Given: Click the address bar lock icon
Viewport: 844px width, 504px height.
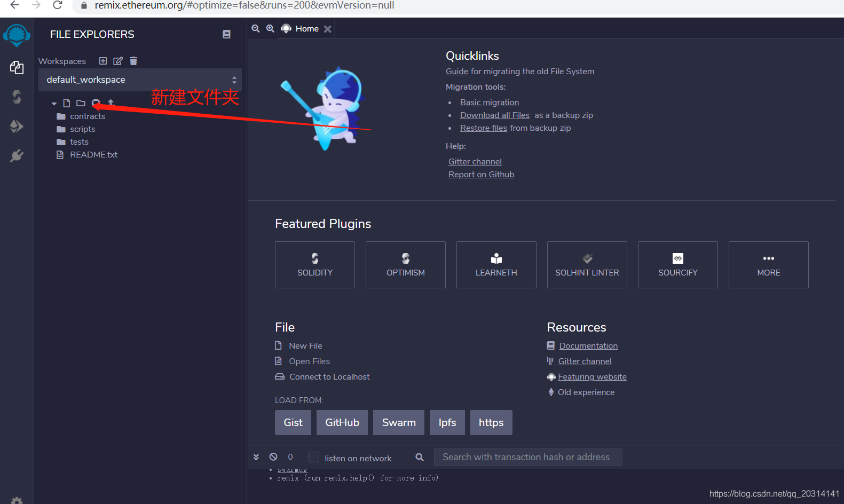Looking at the screenshot, I should (x=84, y=5).
